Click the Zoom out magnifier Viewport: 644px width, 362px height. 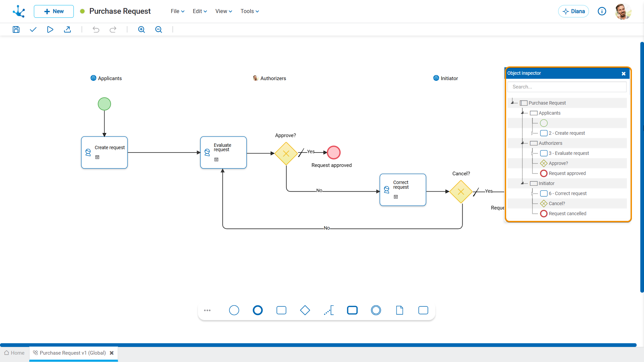[159, 29]
